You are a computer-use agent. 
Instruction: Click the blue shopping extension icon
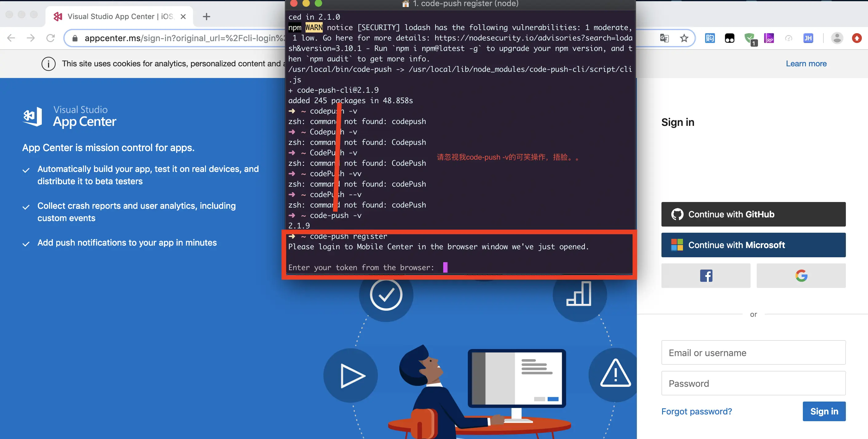pos(710,38)
